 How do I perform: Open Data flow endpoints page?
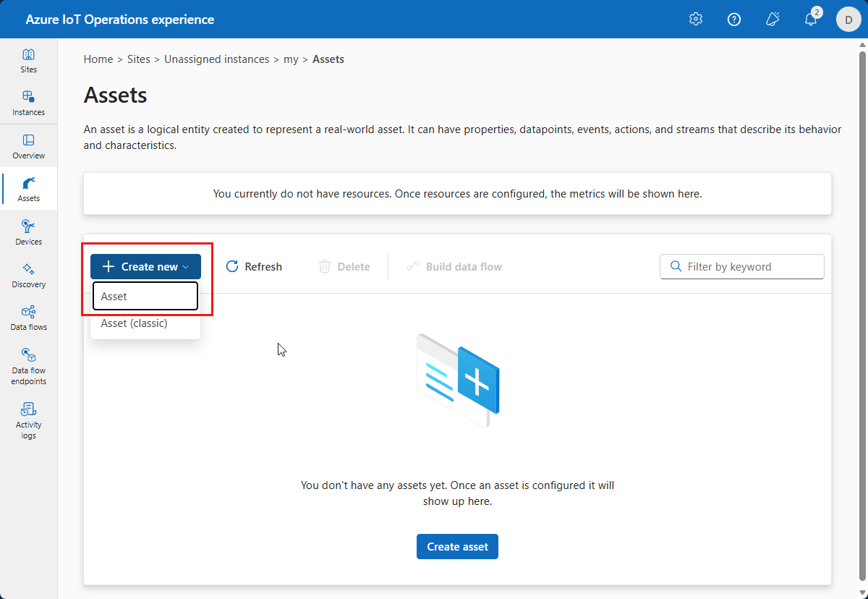(28, 366)
